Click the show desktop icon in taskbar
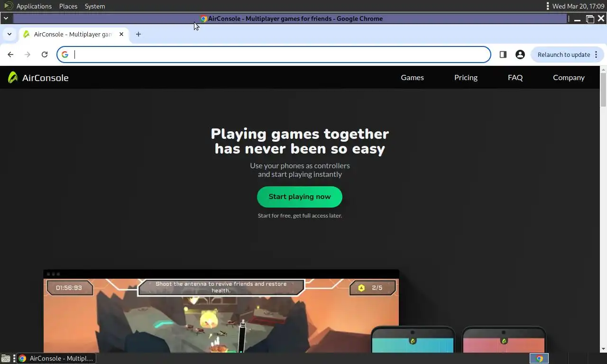The width and height of the screenshot is (607, 364). pos(6,358)
